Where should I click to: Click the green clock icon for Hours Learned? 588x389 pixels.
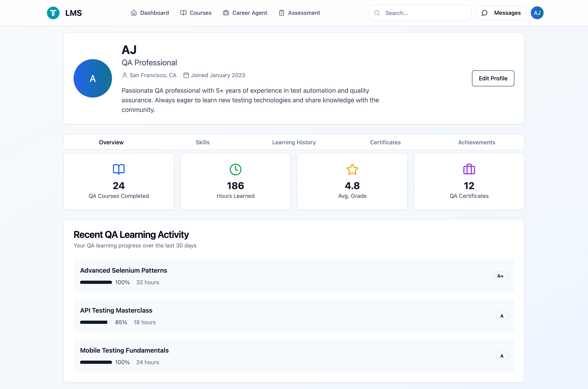pyautogui.click(x=236, y=170)
